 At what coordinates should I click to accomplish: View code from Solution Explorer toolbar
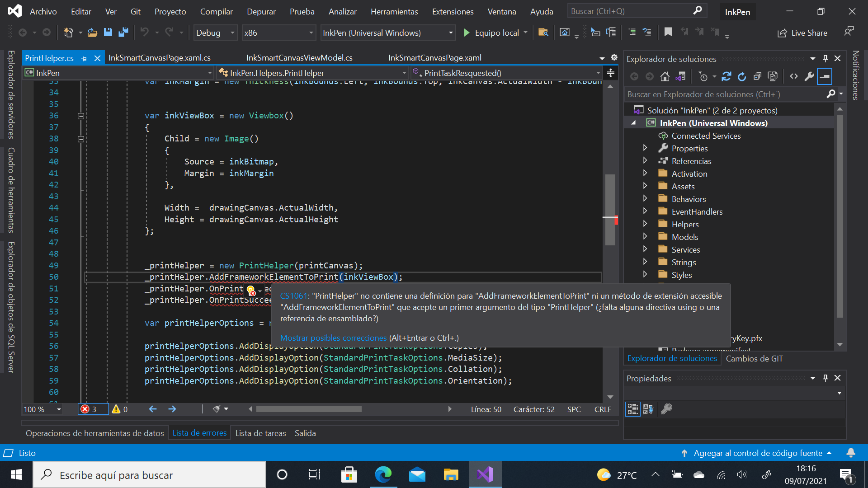793,76
